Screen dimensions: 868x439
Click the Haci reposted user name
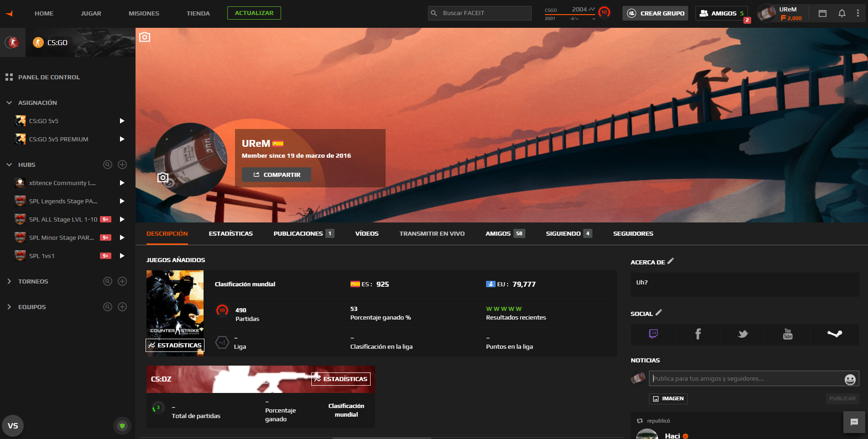point(672,436)
